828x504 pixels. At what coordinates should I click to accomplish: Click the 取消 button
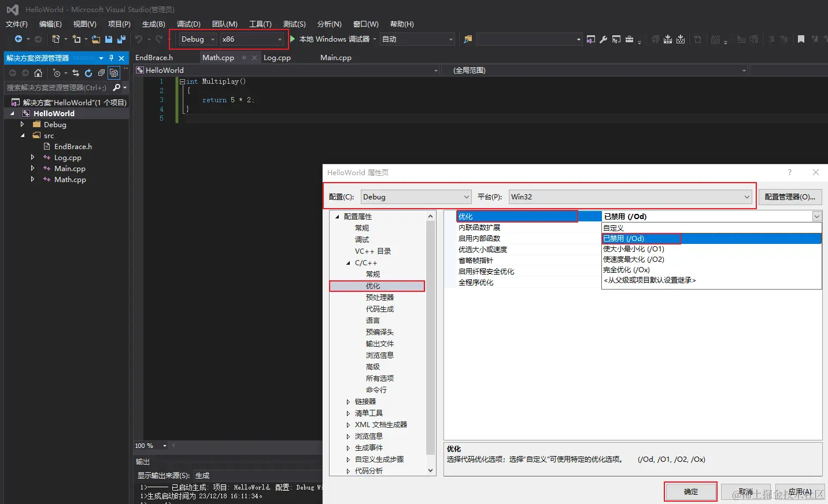[x=746, y=492]
